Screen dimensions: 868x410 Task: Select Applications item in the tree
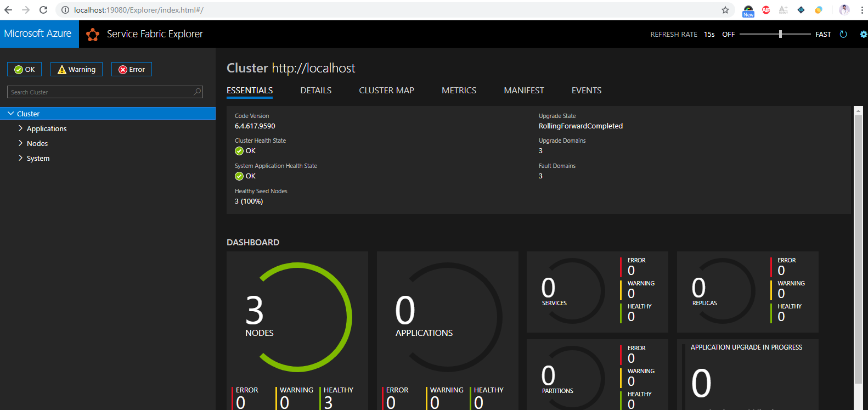pyautogui.click(x=47, y=128)
